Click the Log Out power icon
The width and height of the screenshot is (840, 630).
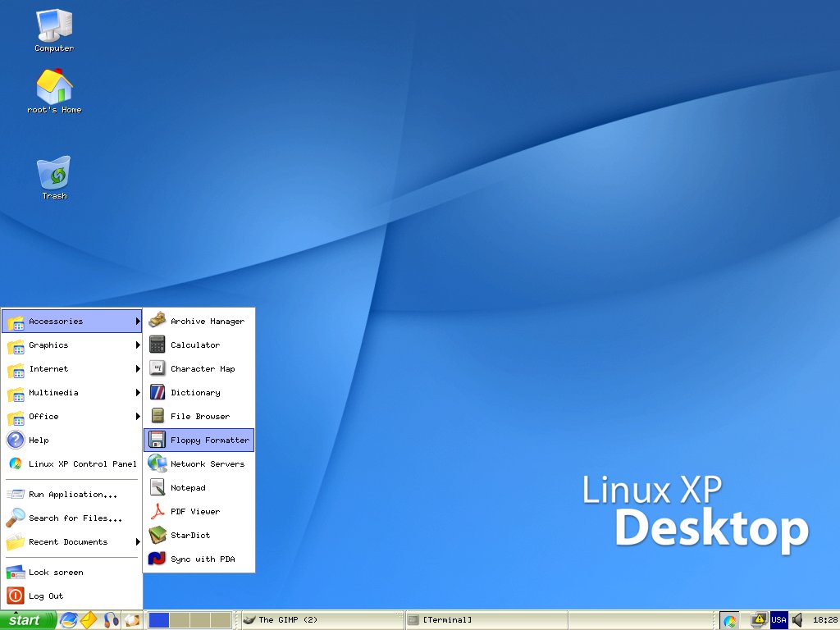(x=16, y=596)
